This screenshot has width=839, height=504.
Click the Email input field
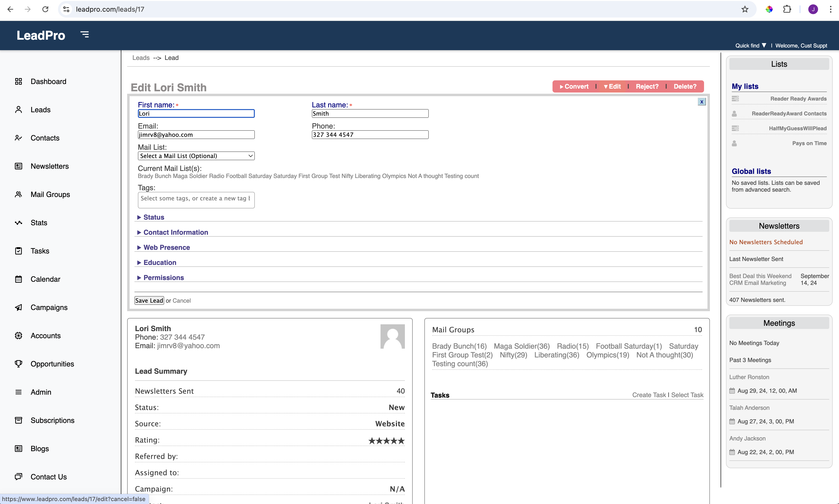(196, 135)
